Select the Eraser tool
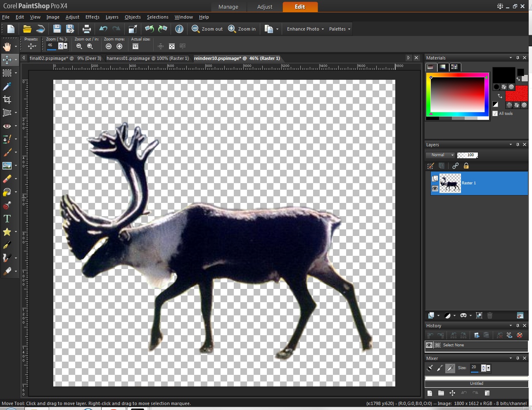 (x=7, y=179)
